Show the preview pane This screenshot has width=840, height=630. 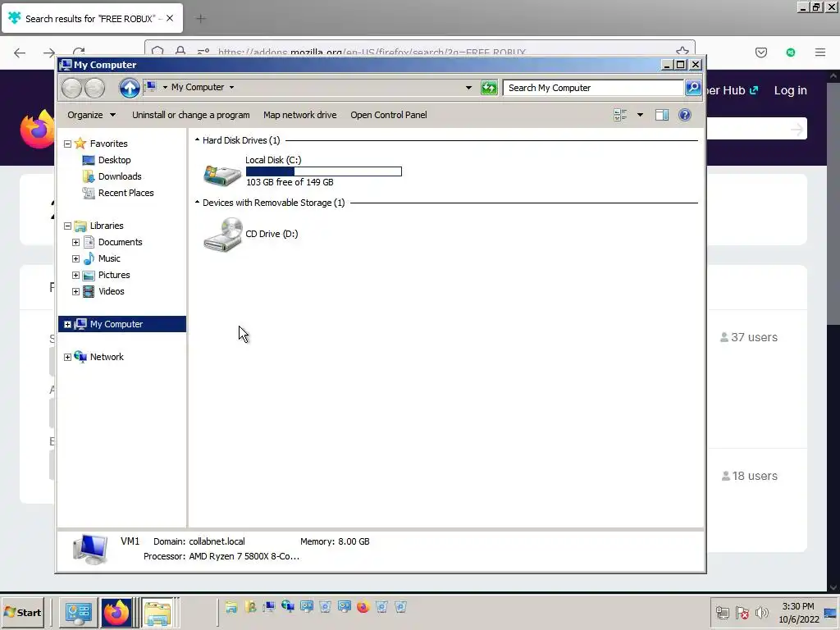pyautogui.click(x=662, y=115)
